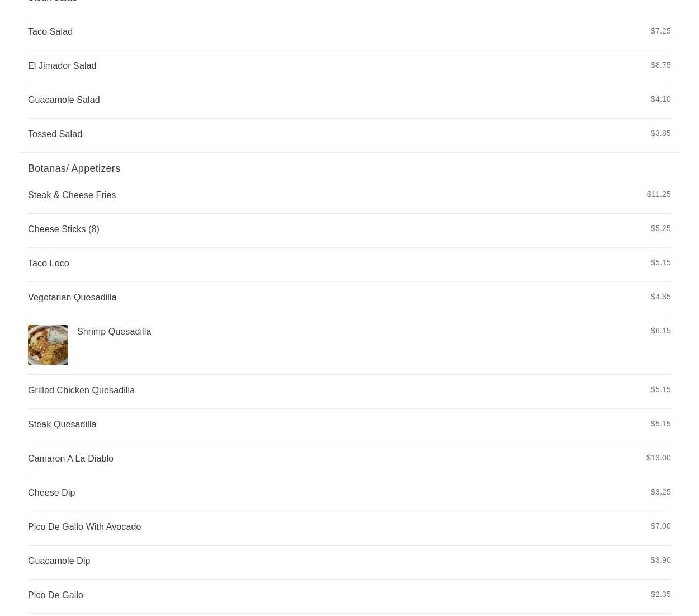The image size is (699, 616).
Task: Click the $13.00 price for Camaron A La Diablo
Action: point(658,458)
